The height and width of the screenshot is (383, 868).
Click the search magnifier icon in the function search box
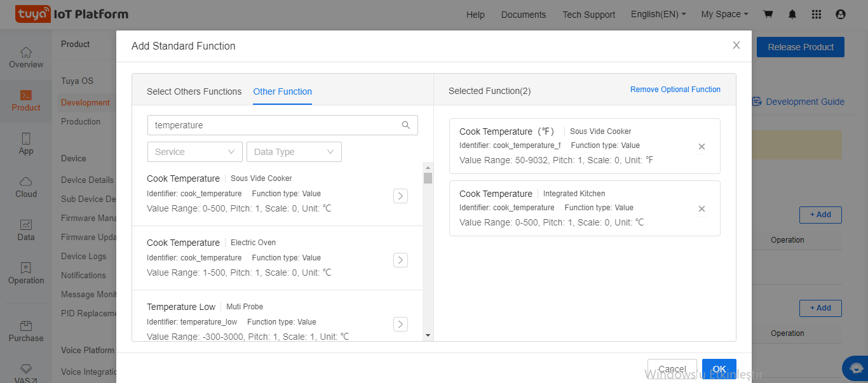[x=406, y=125]
